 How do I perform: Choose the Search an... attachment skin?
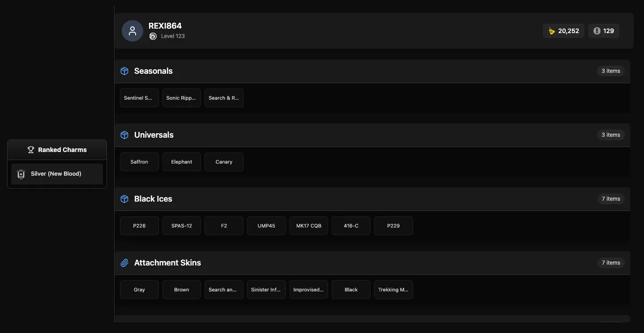point(224,290)
